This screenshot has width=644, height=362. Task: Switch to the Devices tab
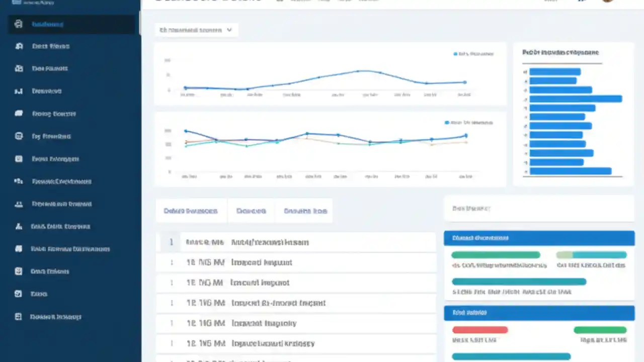coord(251,211)
